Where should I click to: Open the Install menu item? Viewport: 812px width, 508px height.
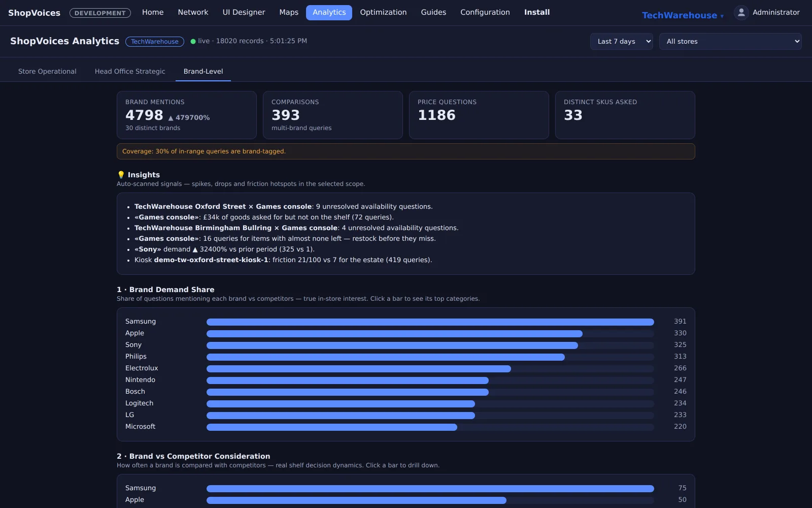click(537, 12)
